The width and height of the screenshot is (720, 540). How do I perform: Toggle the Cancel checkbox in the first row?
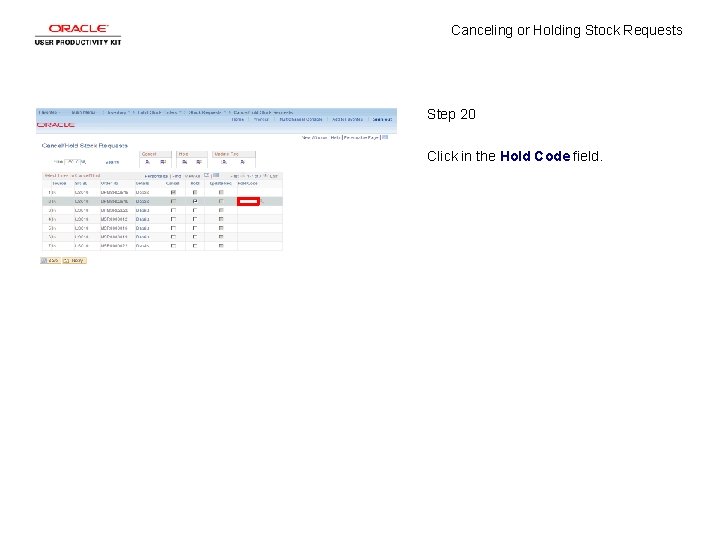pos(173,192)
